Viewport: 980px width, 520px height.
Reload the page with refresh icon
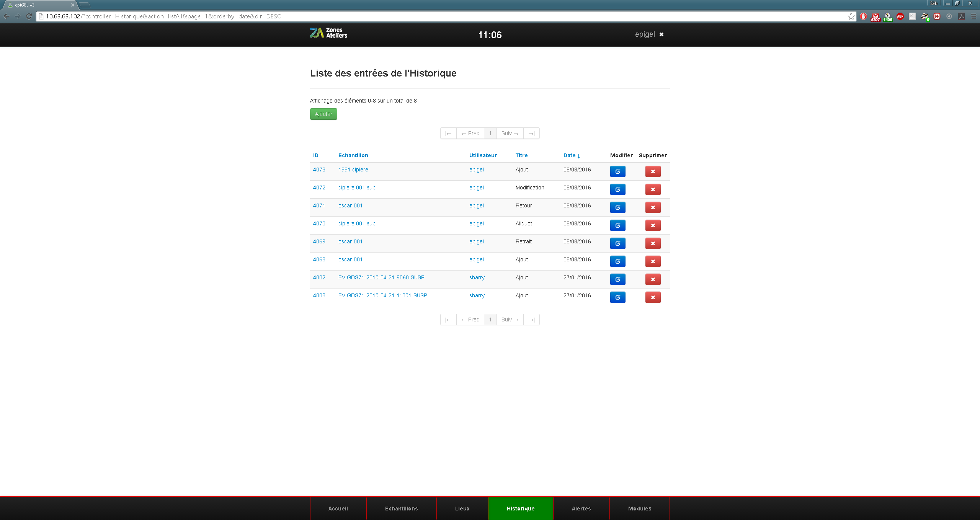coord(29,16)
